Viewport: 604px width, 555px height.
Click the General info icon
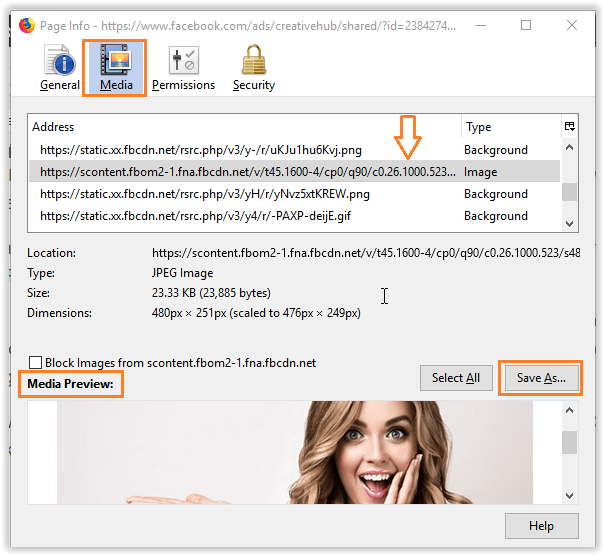point(59,60)
